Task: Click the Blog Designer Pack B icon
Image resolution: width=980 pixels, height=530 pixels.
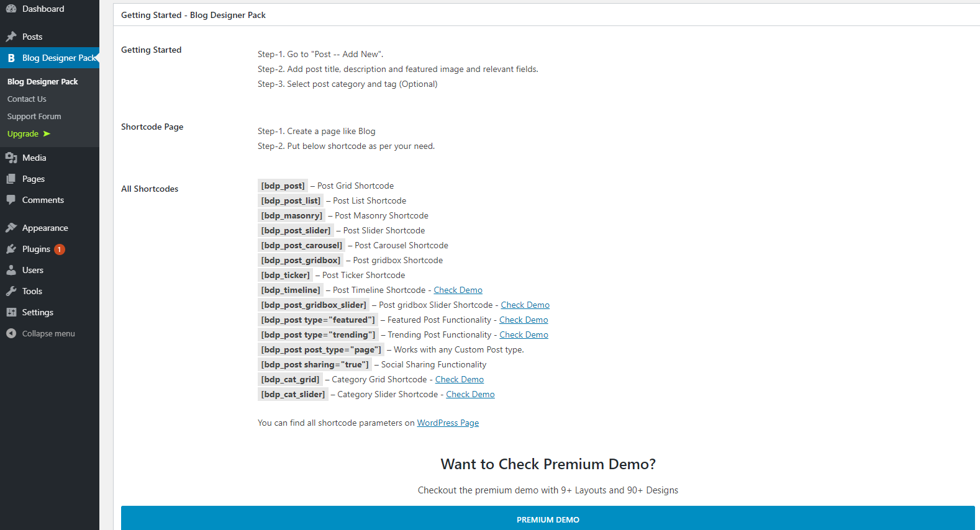Action: click(x=11, y=58)
